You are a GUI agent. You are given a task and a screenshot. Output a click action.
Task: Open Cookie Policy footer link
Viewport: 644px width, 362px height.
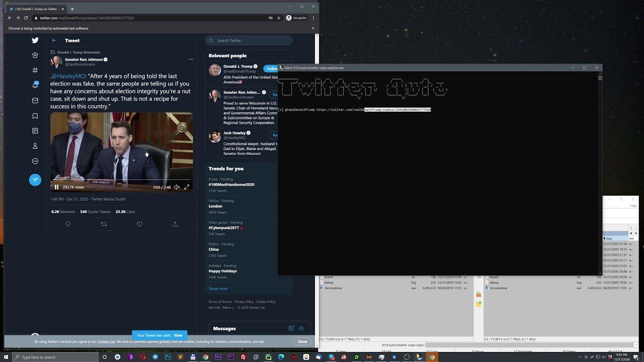(x=266, y=302)
